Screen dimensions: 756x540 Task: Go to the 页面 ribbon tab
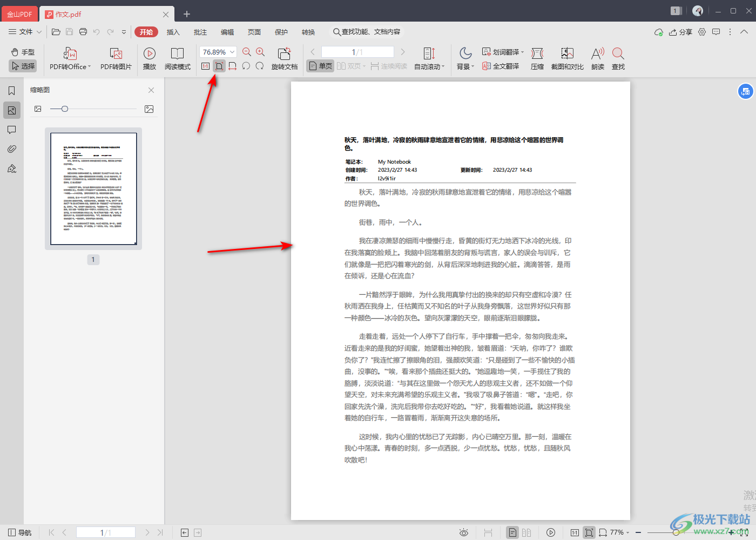point(254,32)
